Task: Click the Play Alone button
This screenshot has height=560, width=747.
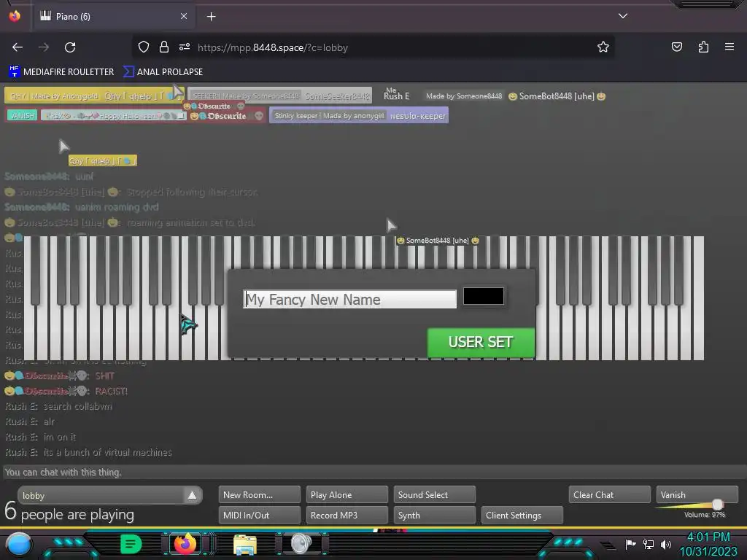Action: [x=347, y=495]
